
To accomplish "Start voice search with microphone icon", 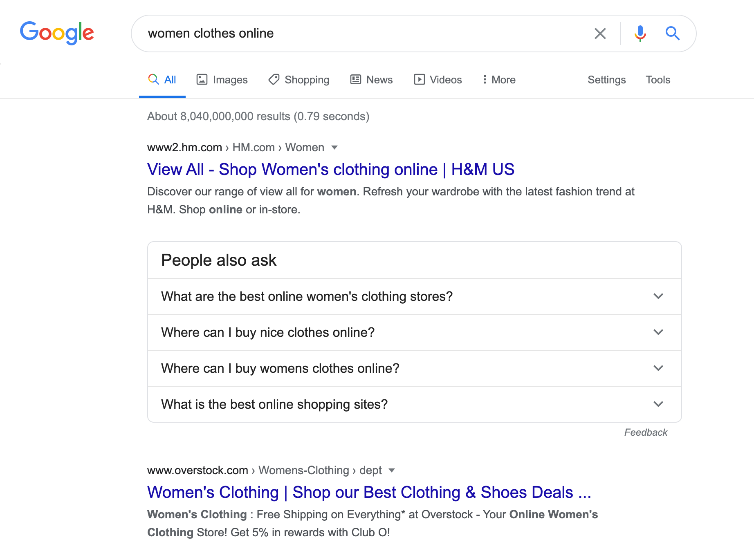I will pyautogui.click(x=640, y=34).
